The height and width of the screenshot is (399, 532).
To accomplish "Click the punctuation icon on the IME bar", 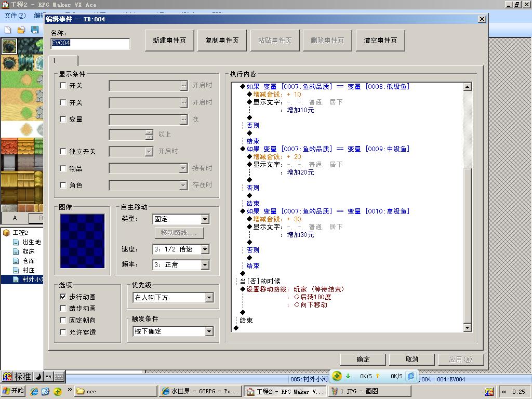I will 48,376.
